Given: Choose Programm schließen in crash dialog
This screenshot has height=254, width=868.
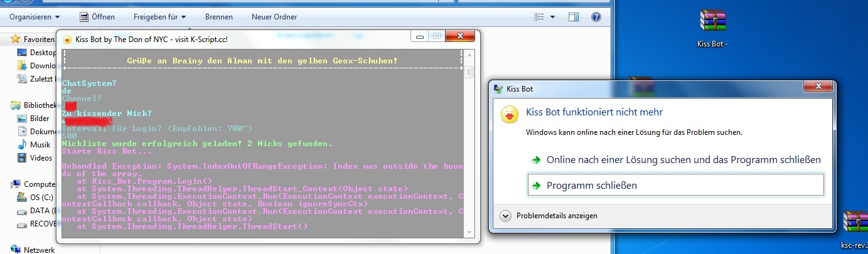Looking at the screenshot, I should [x=592, y=186].
